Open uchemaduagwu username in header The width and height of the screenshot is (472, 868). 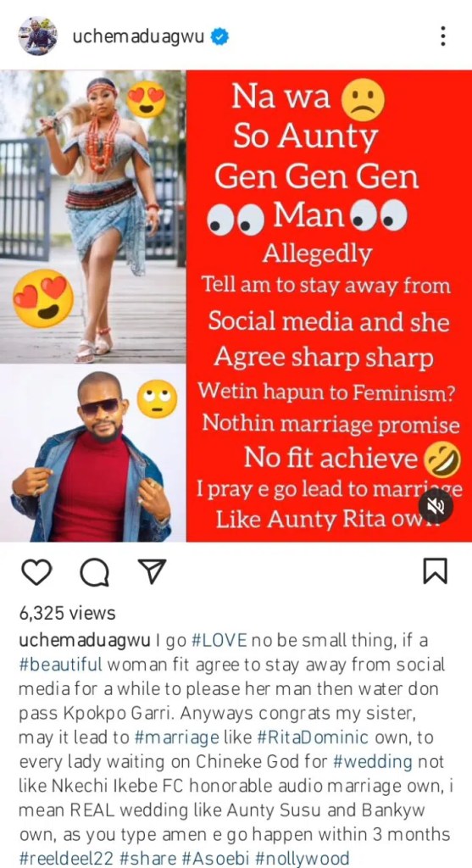click(138, 37)
